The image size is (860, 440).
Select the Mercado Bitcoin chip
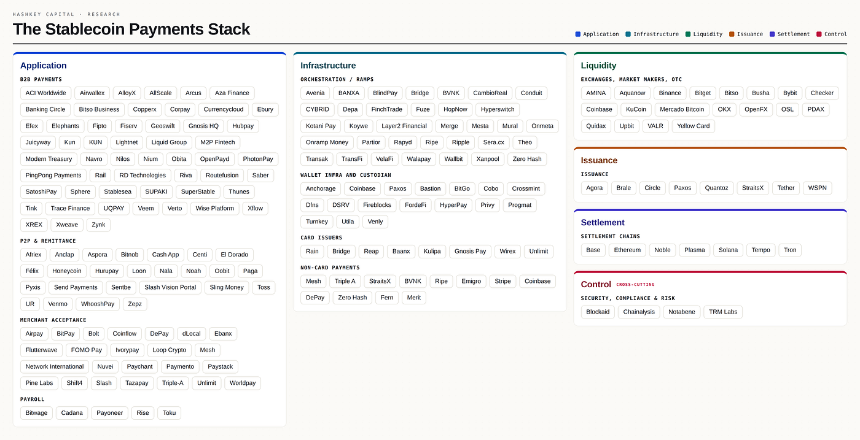pos(682,110)
